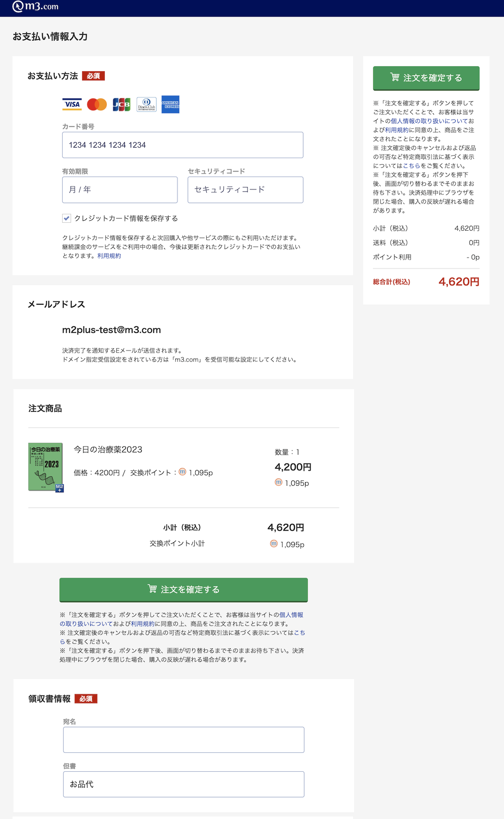Click the JCB card icon
The image size is (504, 819).
coord(121,104)
